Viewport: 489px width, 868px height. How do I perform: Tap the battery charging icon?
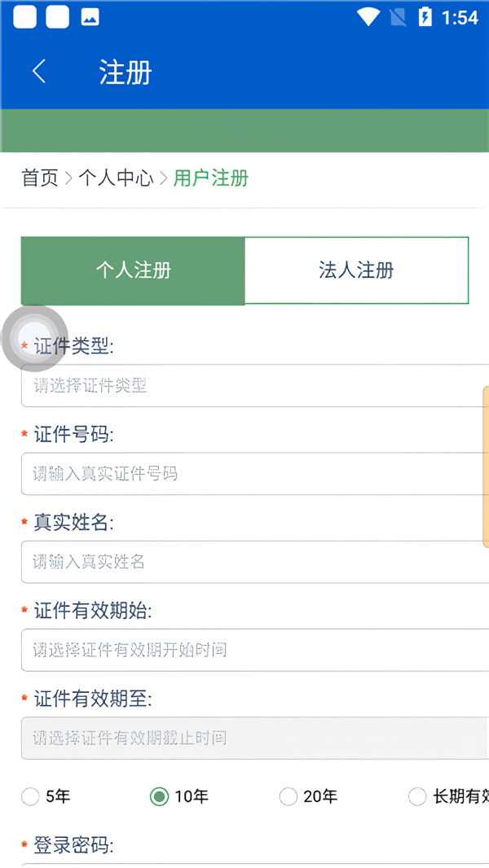(x=425, y=17)
